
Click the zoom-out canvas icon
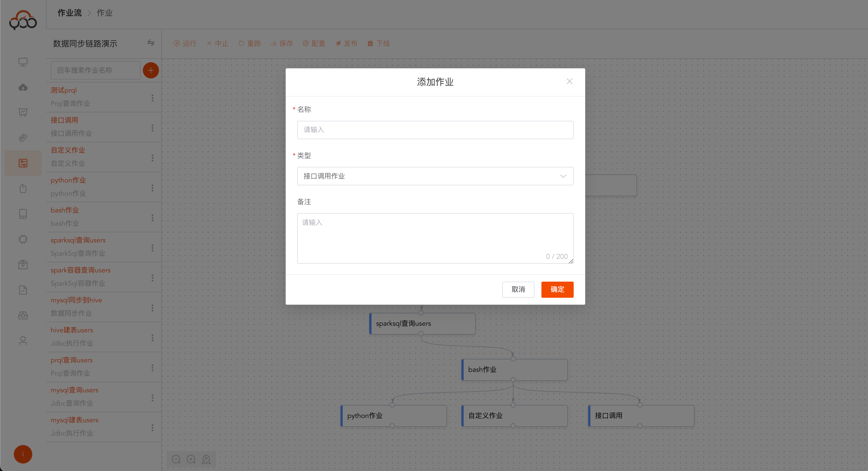[x=176, y=459]
